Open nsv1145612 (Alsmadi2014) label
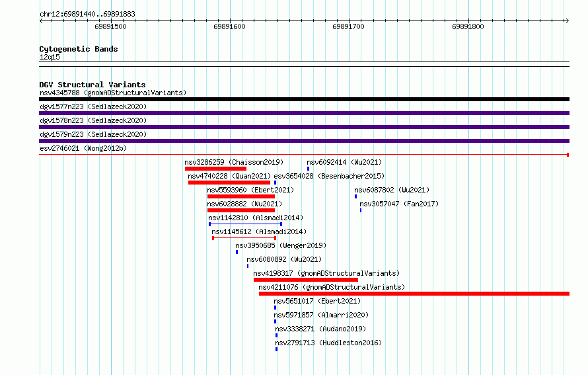588x375 pixels. click(259, 231)
